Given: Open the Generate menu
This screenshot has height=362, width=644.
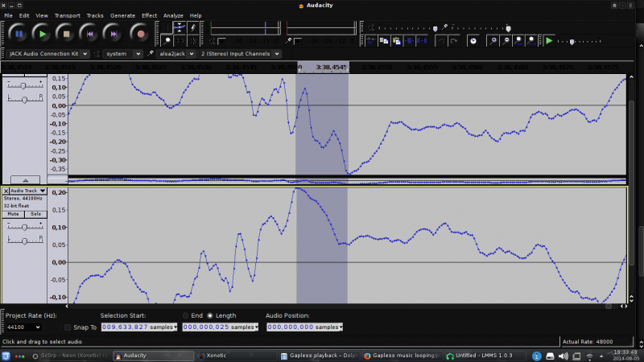Looking at the screenshot, I should pos(122,15).
